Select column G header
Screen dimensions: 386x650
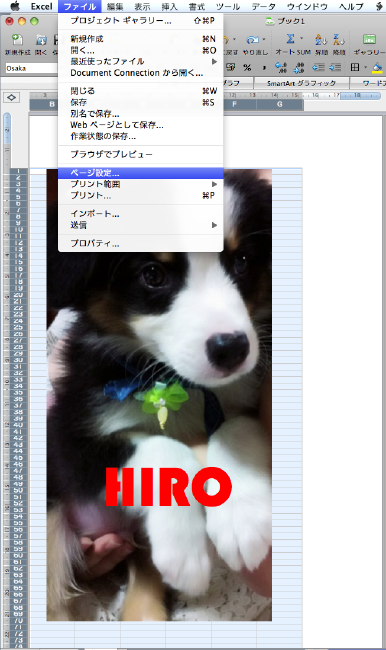pos(279,104)
